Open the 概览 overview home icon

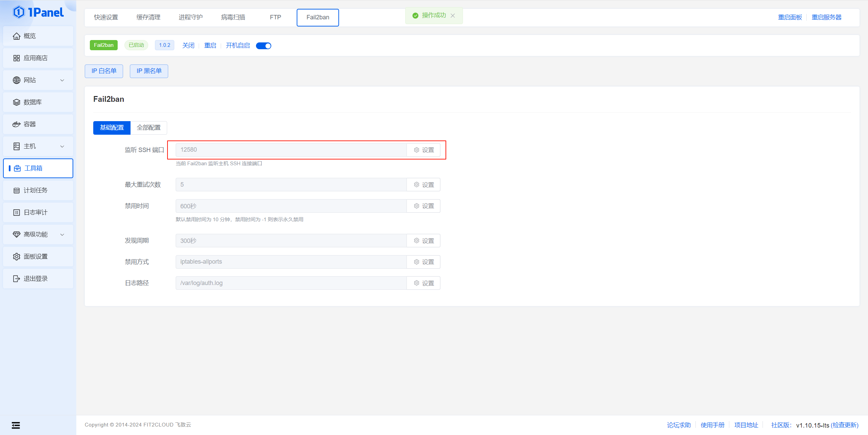16,36
